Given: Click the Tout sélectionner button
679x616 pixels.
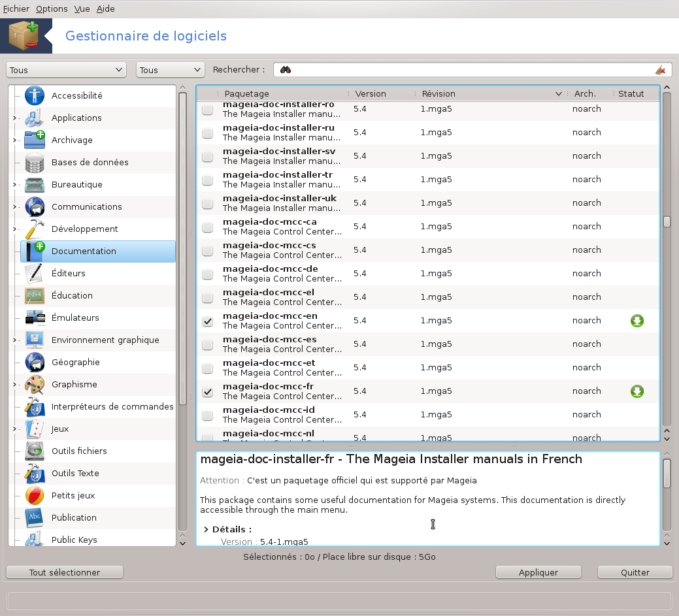Looking at the screenshot, I should click(x=65, y=572).
